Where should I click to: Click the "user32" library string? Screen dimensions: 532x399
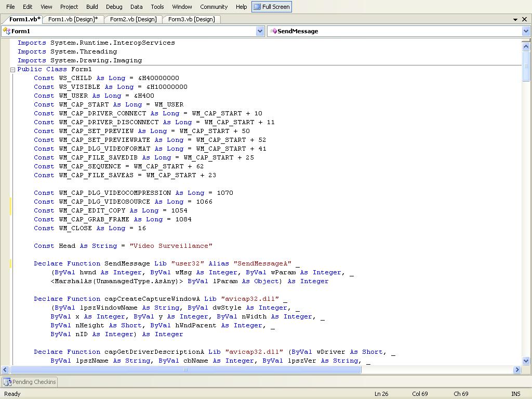click(188, 263)
